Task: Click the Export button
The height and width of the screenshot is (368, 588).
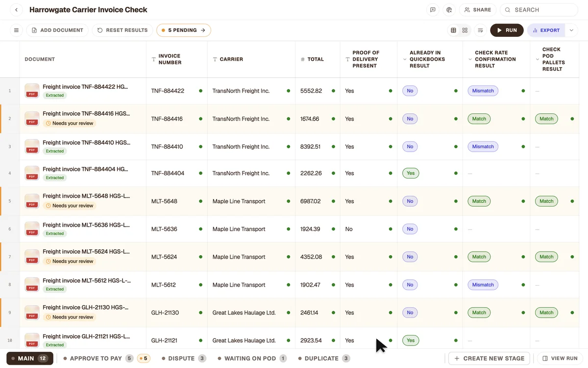Action: 546,30
